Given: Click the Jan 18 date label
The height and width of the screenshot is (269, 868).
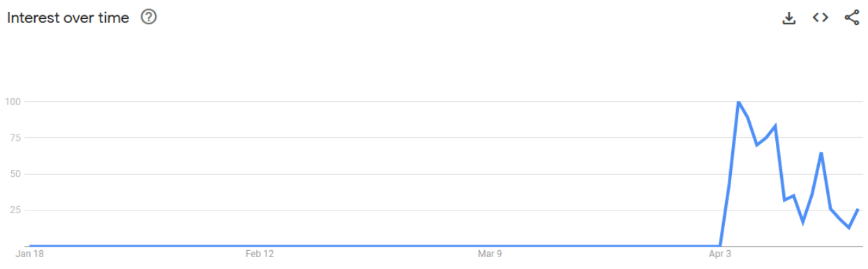Looking at the screenshot, I should pos(29,254).
